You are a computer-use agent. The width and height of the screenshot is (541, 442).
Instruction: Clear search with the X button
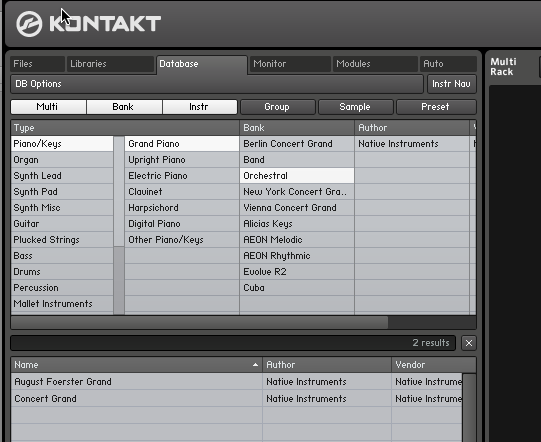coord(469,343)
